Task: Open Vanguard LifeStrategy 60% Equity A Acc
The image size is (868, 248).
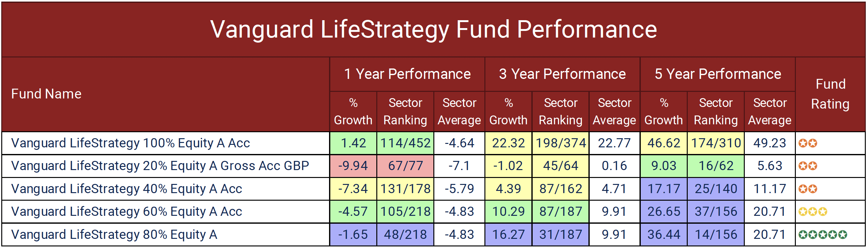Action: [126, 212]
